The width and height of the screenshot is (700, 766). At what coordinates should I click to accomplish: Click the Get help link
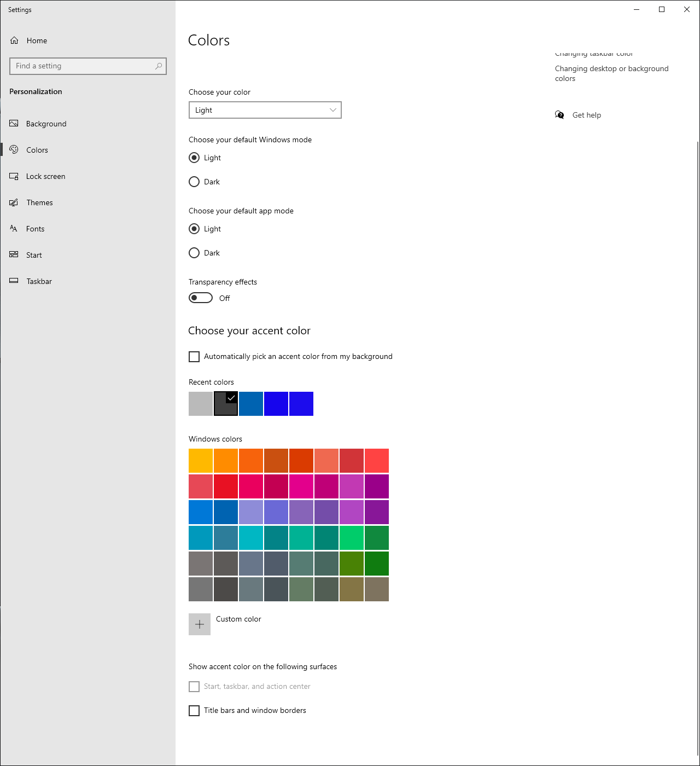pos(586,115)
